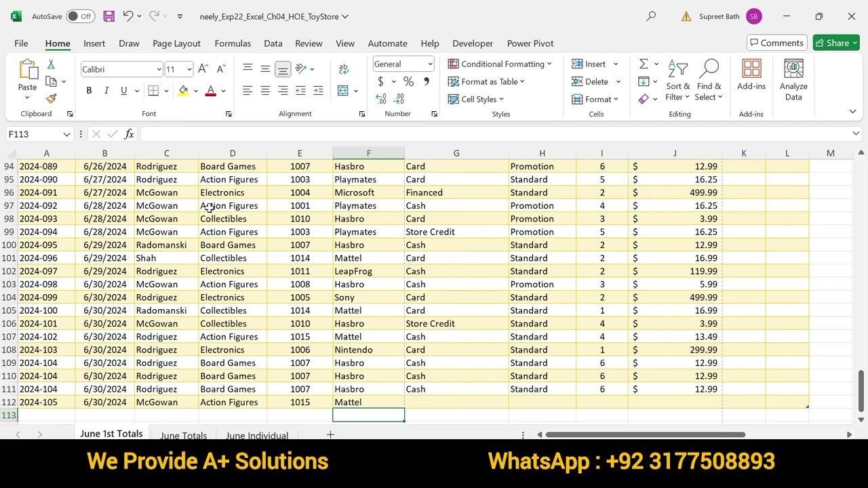Click the AutoSum sigma icon
The width and height of the screenshot is (868, 488).
[644, 64]
